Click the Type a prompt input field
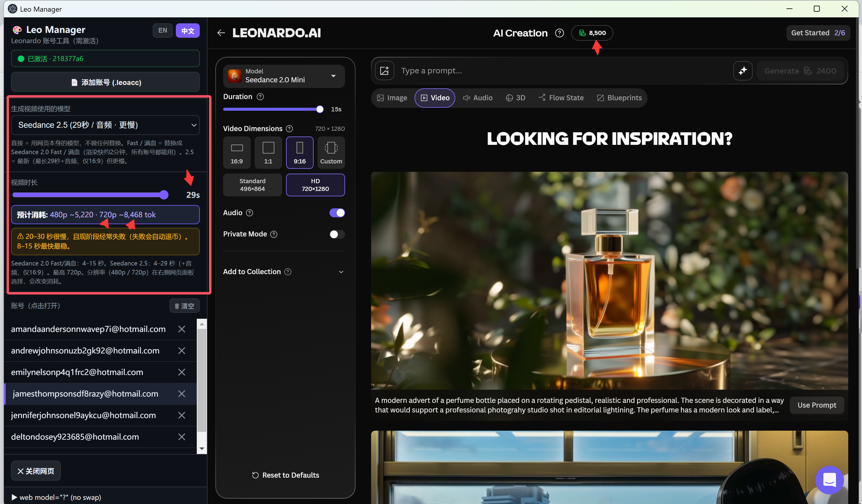 564,71
